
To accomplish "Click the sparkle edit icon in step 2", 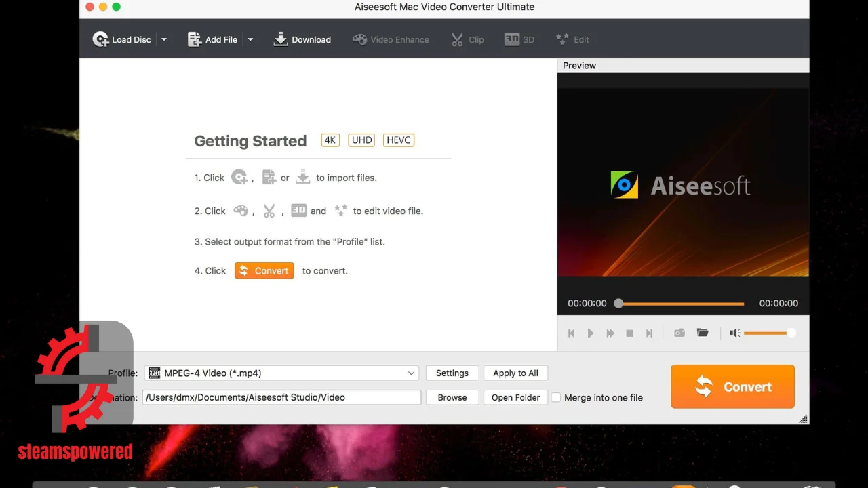I will click(x=340, y=211).
